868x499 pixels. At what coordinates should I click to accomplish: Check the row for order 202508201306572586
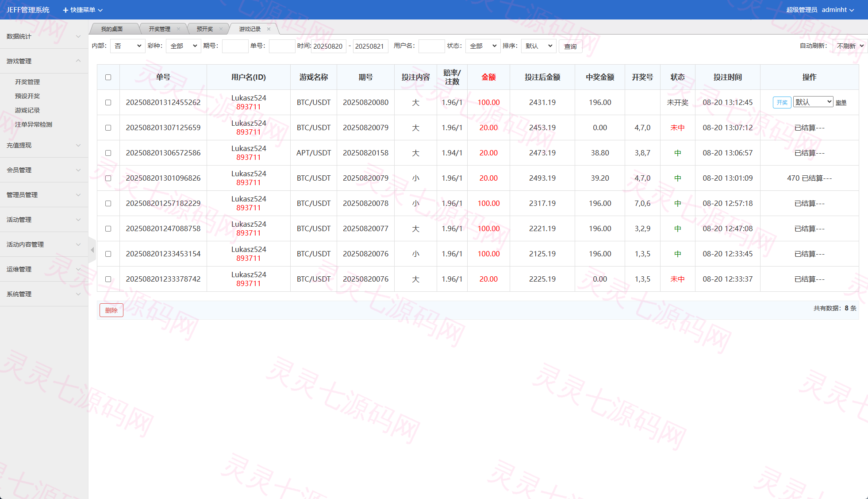pyautogui.click(x=108, y=153)
